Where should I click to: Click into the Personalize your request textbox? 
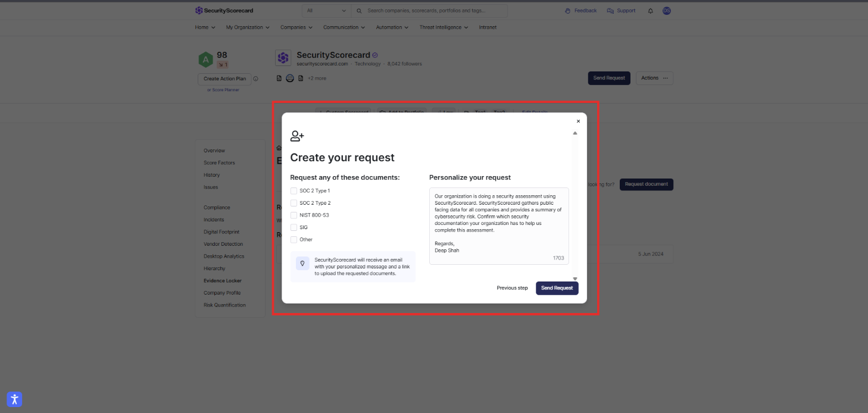(499, 226)
